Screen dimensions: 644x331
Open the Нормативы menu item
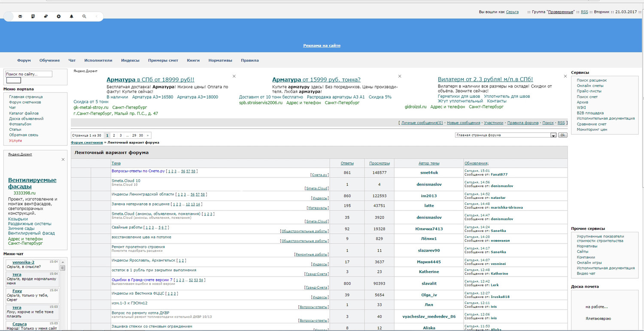point(220,60)
